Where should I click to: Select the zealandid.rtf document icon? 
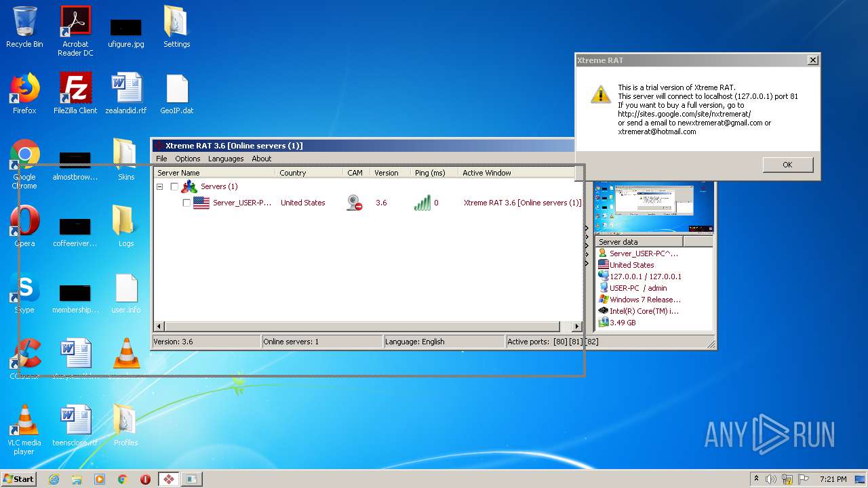pos(126,94)
